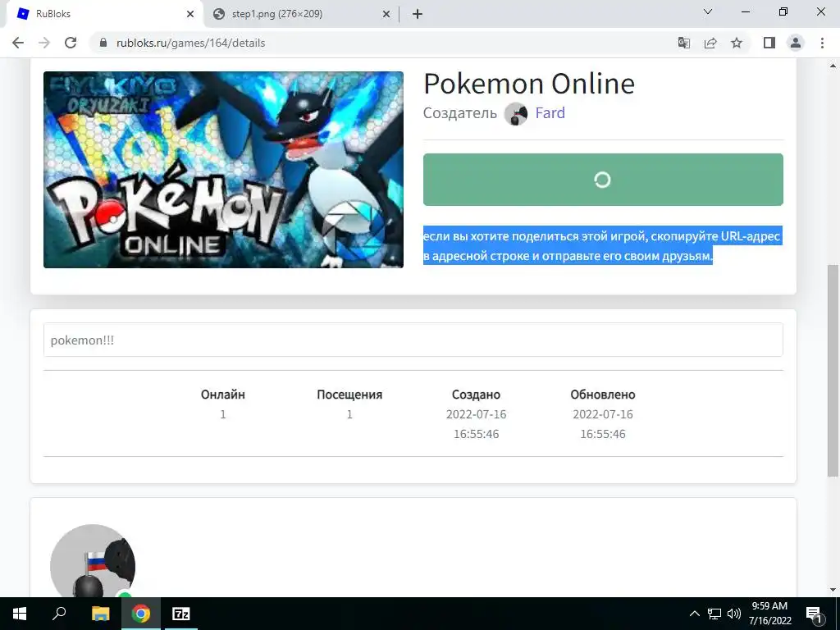Open the notification center icon
840x630 pixels.
click(x=814, y=614)
